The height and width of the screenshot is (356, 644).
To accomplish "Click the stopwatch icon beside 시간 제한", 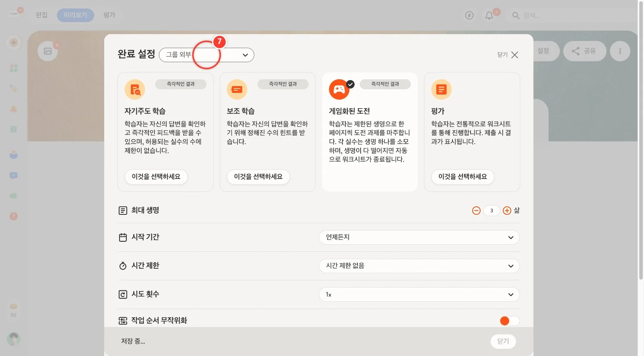I will [123, 266].
